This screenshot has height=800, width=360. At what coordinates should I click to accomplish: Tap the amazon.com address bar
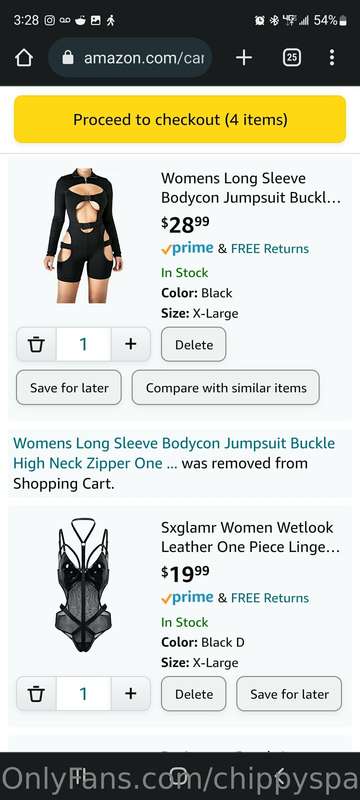pos(131,58)
